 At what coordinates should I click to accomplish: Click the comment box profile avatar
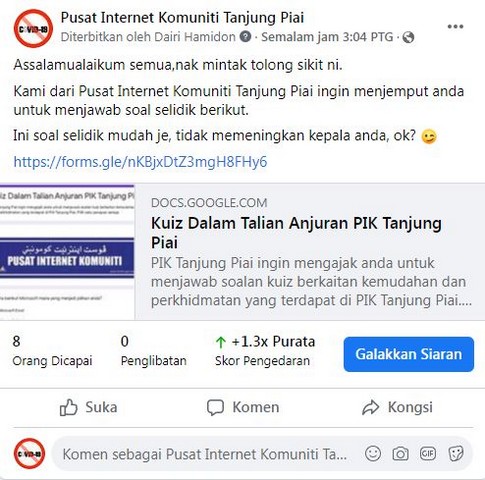coord(29,454)
